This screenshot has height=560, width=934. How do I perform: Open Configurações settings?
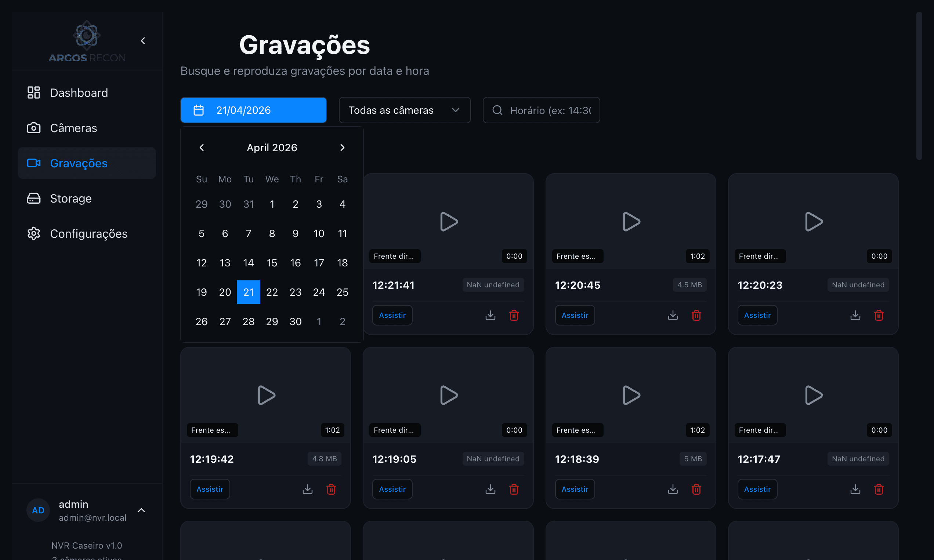coord(87,234)
